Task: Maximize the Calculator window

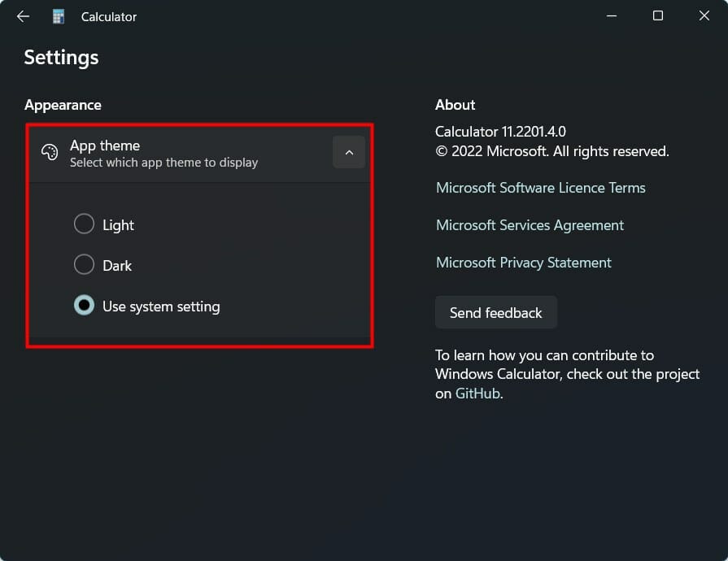Action: coord(657,15)
